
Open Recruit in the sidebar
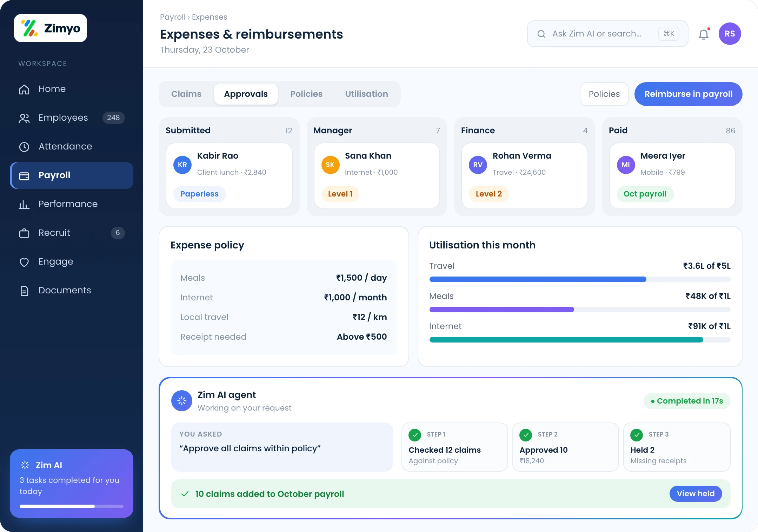(x=72, y=233)
